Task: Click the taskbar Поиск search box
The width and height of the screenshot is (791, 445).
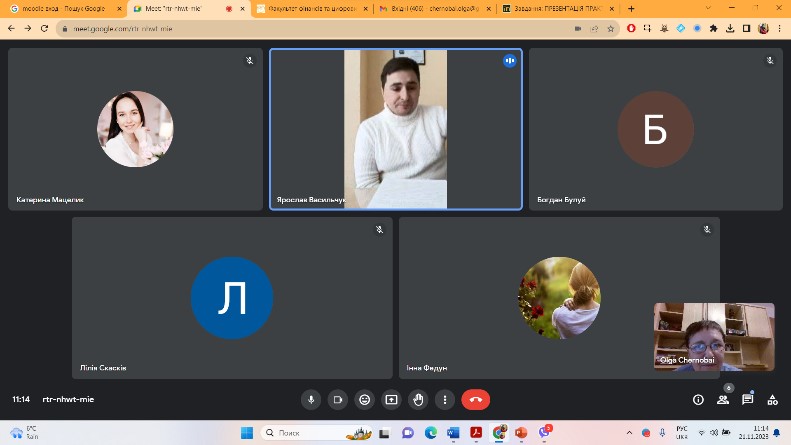Action: (x=317, y=432)
